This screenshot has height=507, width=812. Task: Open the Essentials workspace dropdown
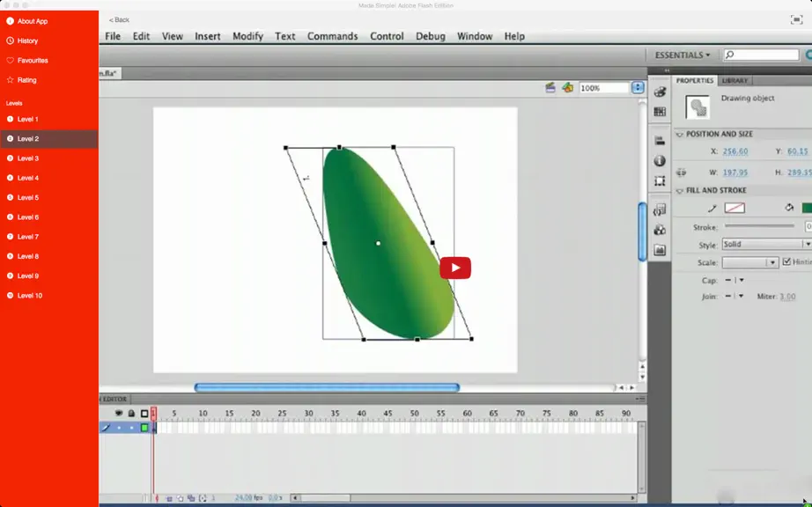click(x=682, y=55)
